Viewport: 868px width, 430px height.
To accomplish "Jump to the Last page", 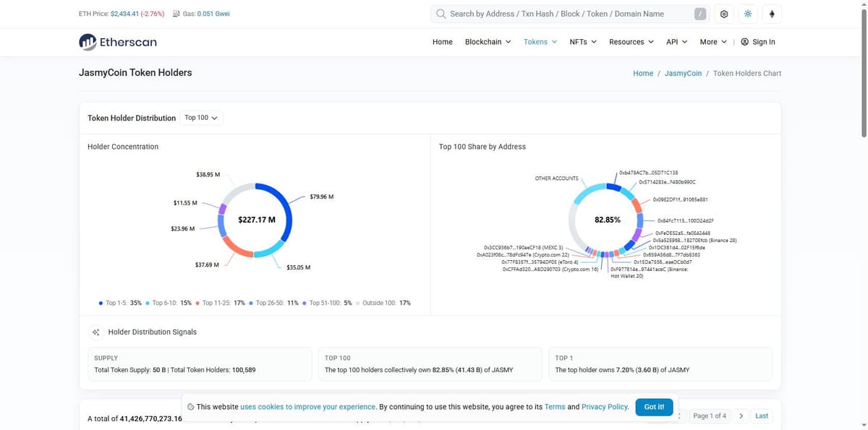I will [x=762, y=416].
